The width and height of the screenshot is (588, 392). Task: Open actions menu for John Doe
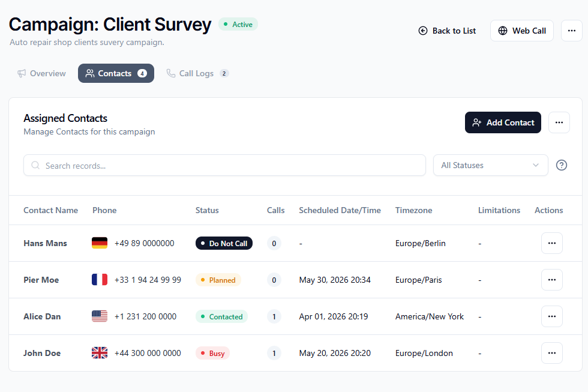click(x=552, y=353)
